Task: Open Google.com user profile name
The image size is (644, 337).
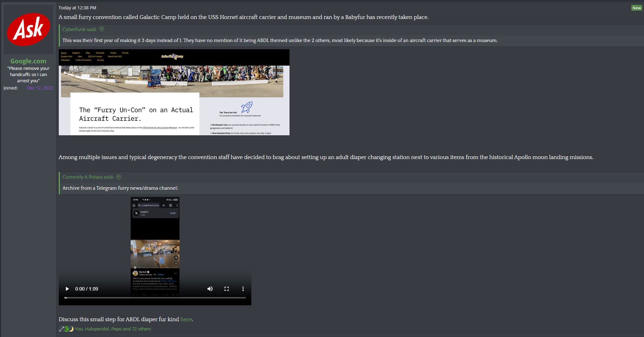Action: coord(28,61)
